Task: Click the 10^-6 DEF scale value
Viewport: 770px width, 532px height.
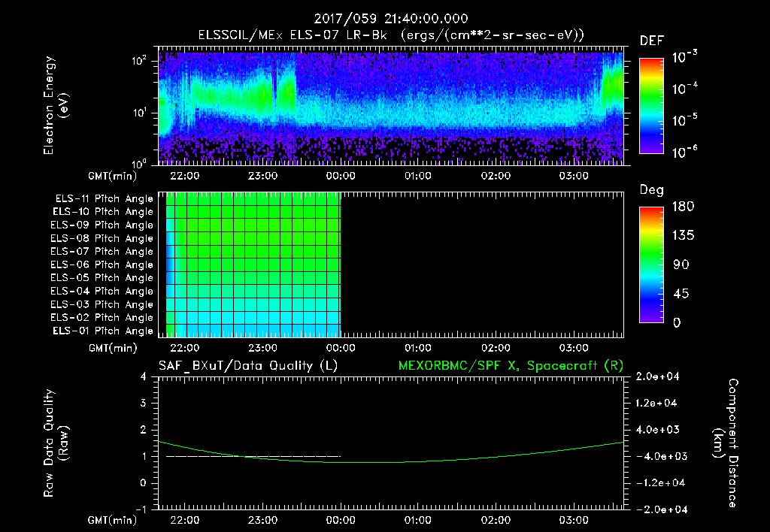Action: 685,152
